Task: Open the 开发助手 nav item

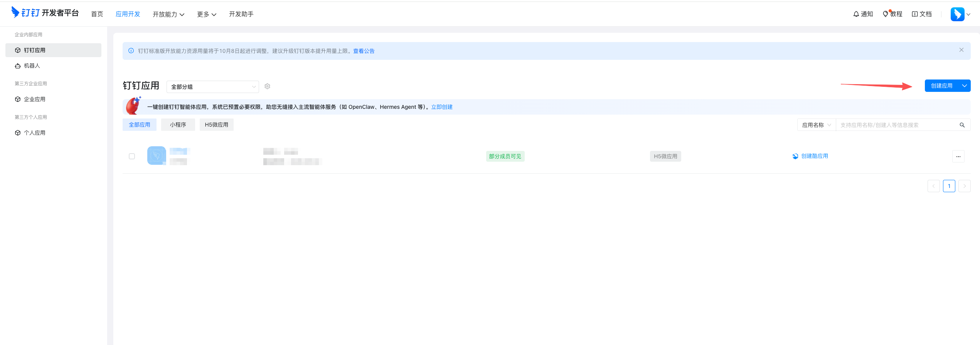Action: [241, 14]
